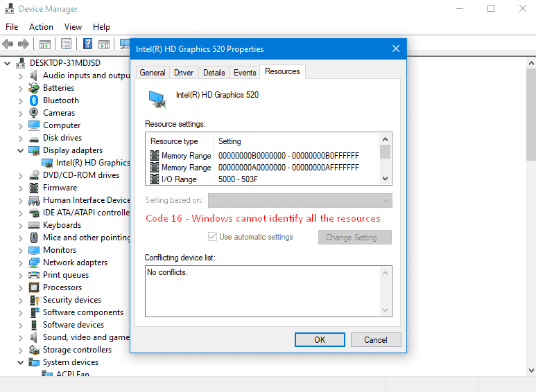
Task: Click the Action pane toolbar icon
Action: point(104,44)
